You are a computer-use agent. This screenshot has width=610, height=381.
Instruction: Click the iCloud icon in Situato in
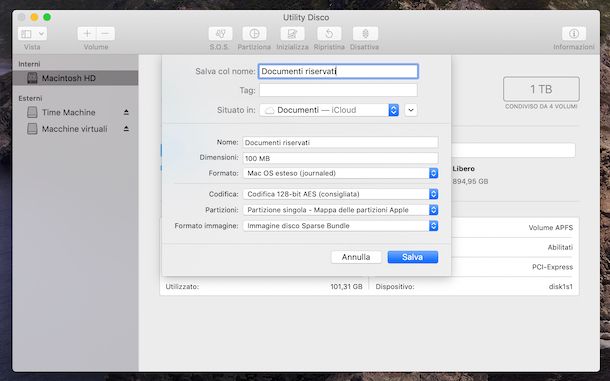pos(269,111)
